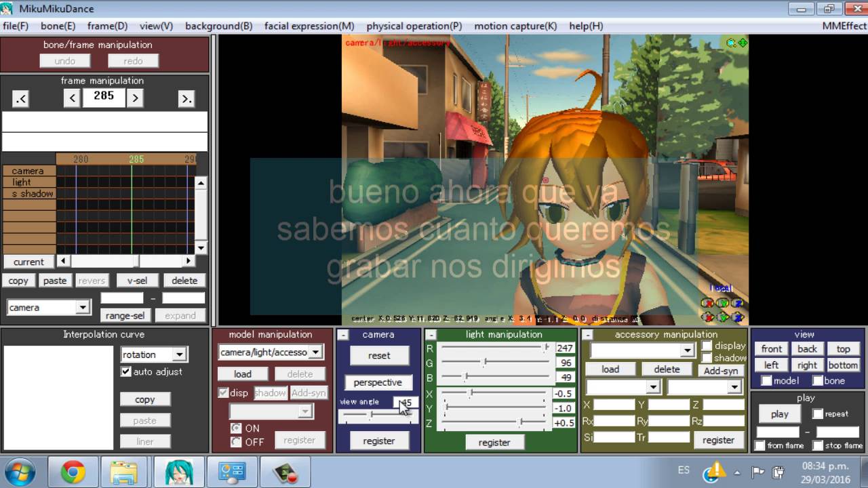
Task: Enable the accessory shadow checkbox
Action: click(707, 358)
